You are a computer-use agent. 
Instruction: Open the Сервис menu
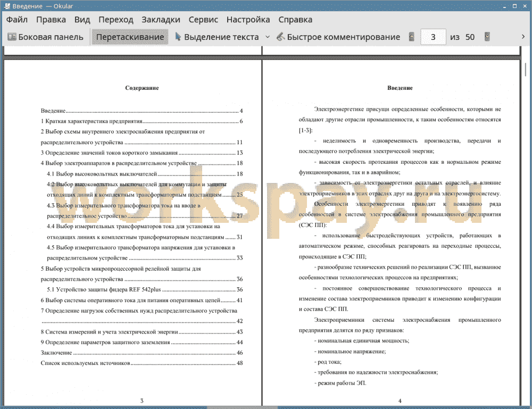pos(203,20)
